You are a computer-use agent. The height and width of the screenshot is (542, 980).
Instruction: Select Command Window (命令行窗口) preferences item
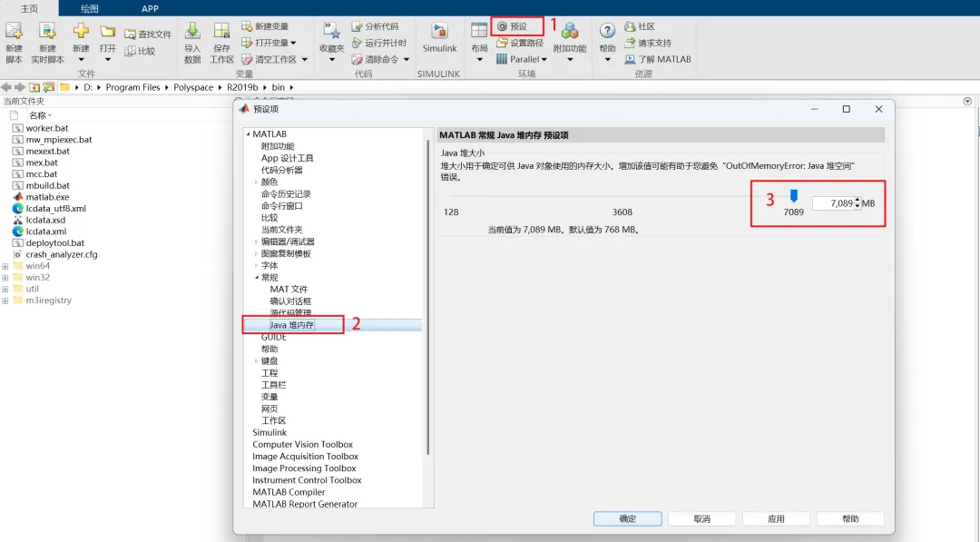click(x=281, y=206)
